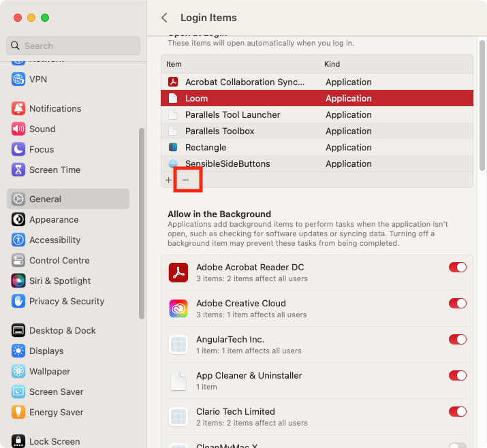The image size is (487, 448).
Task: Click the Clario Tech Limited icon
Action: pyautogui.click(x=178, y=417)
